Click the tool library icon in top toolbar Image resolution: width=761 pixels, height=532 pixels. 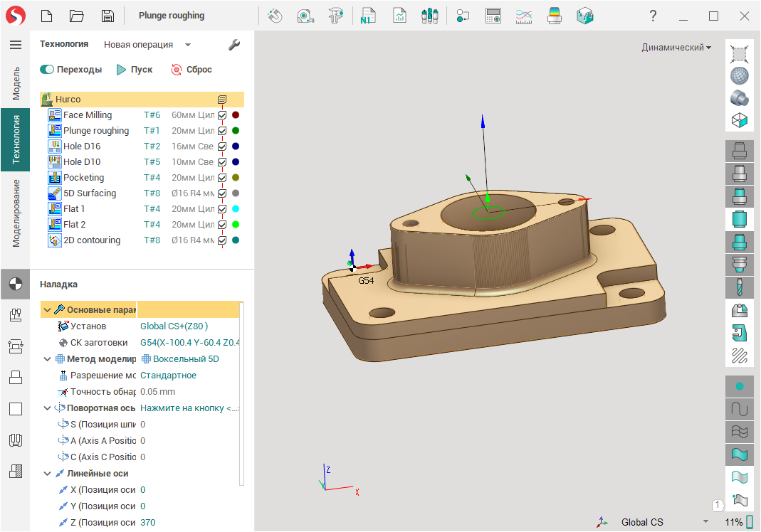[x=429, y=16]
